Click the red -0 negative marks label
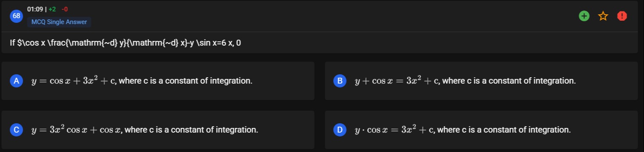 click(x=64, y=9)
